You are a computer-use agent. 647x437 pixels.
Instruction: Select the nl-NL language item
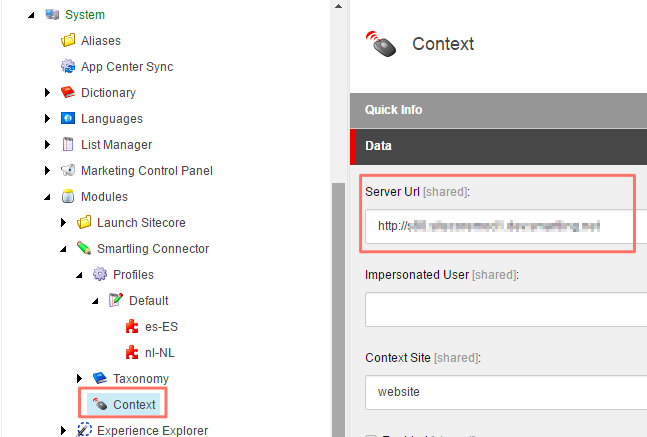point(160,353)
